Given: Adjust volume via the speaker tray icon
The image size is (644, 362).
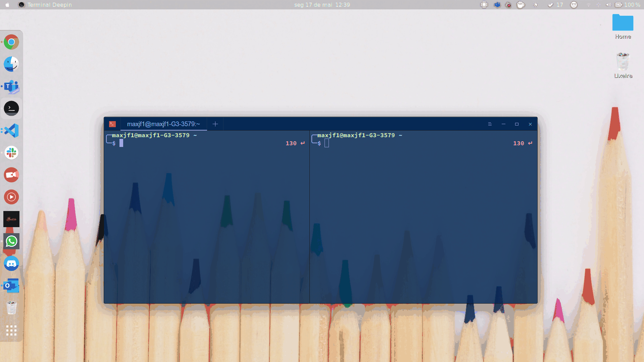Looking at the screenshot, I should click(x=608, y=5).
